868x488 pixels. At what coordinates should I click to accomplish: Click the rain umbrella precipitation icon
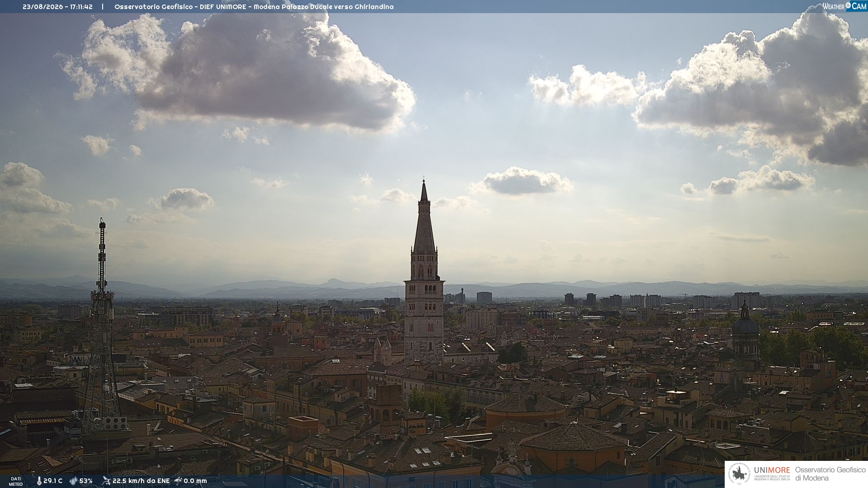click(178, 481)
